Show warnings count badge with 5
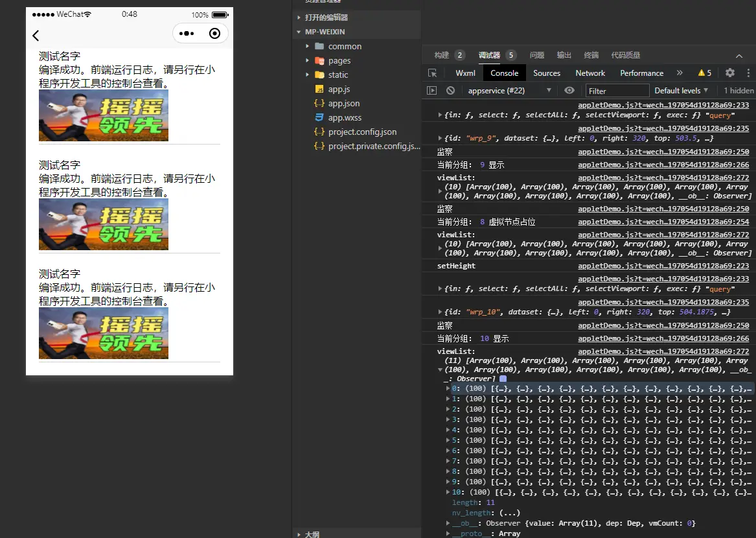 (704, 73)
